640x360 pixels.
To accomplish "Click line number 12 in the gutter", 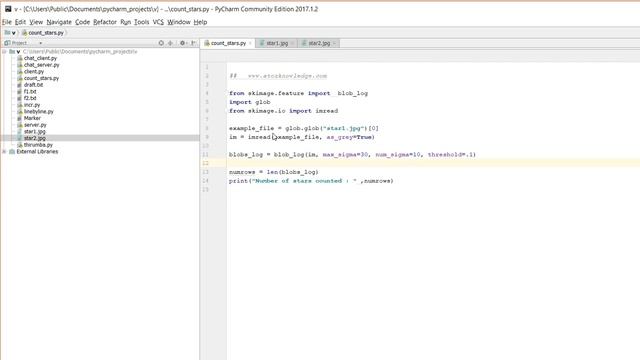I will [205, 163].
